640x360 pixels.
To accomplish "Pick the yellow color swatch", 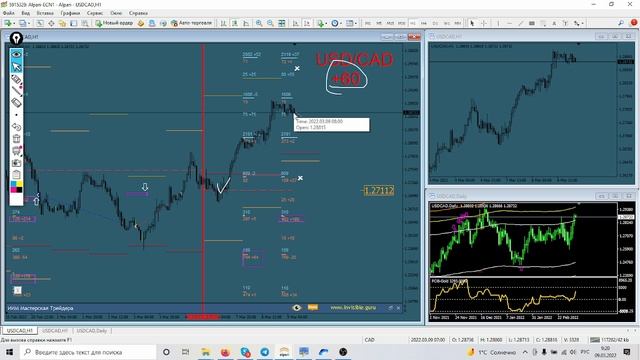I will click(19, 185).
